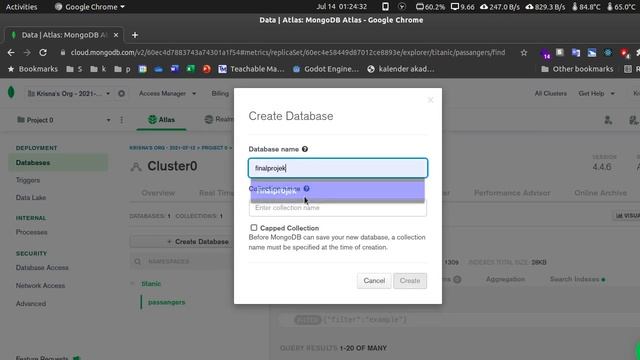
Task: Click the MongoDB leaf logo
Action: tap(11, 93)
